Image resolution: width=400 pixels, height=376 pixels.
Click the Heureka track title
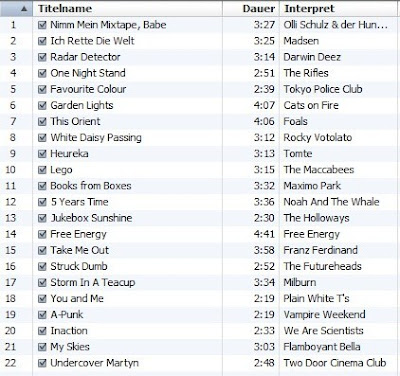click(69, 154)
